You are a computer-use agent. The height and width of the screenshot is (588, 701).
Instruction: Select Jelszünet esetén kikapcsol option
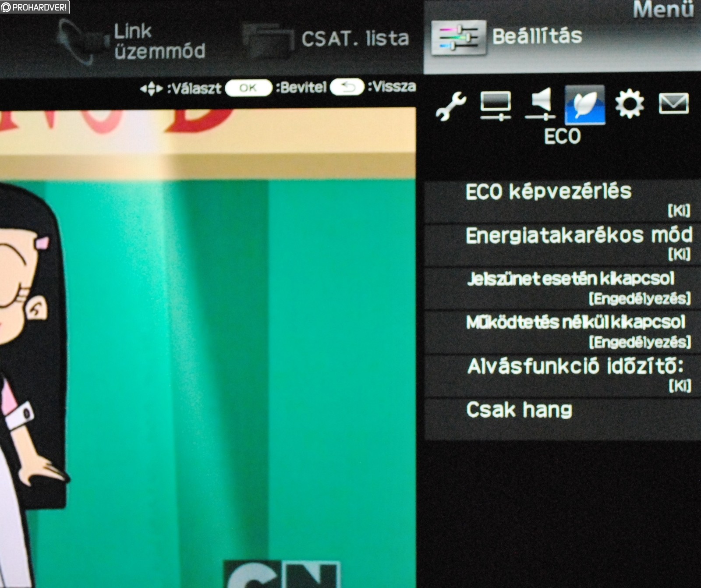coord(563,288)
